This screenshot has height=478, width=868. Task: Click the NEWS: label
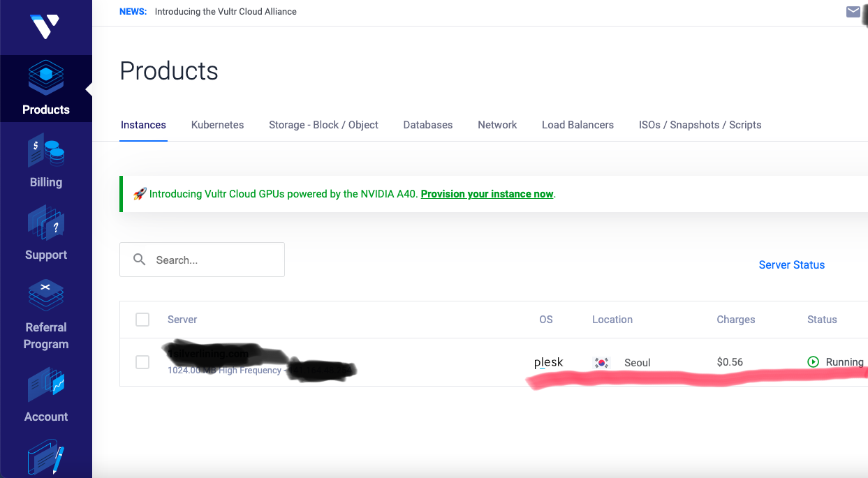tap(133, 12)
